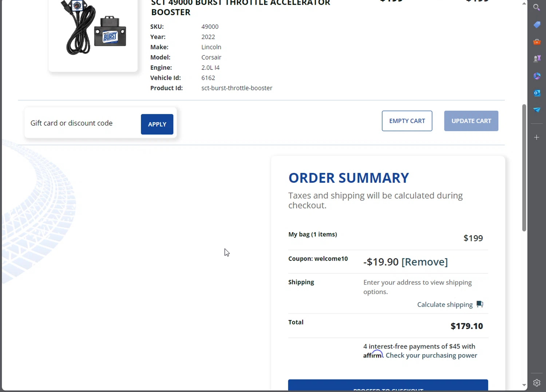Select the Vehicle Id value 6162
The width and height of the screenshot is (546, 392).
point(208,78)
